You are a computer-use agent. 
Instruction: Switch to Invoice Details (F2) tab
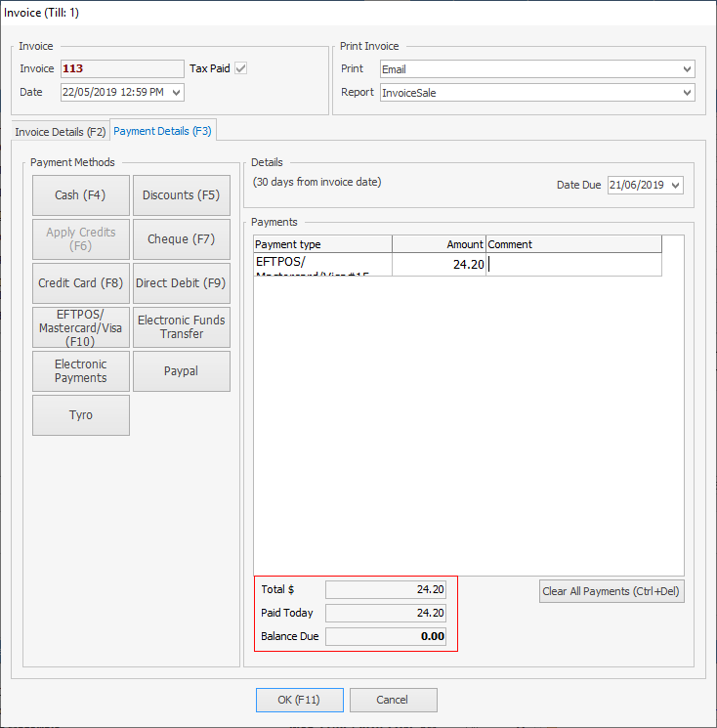point(61,132)
